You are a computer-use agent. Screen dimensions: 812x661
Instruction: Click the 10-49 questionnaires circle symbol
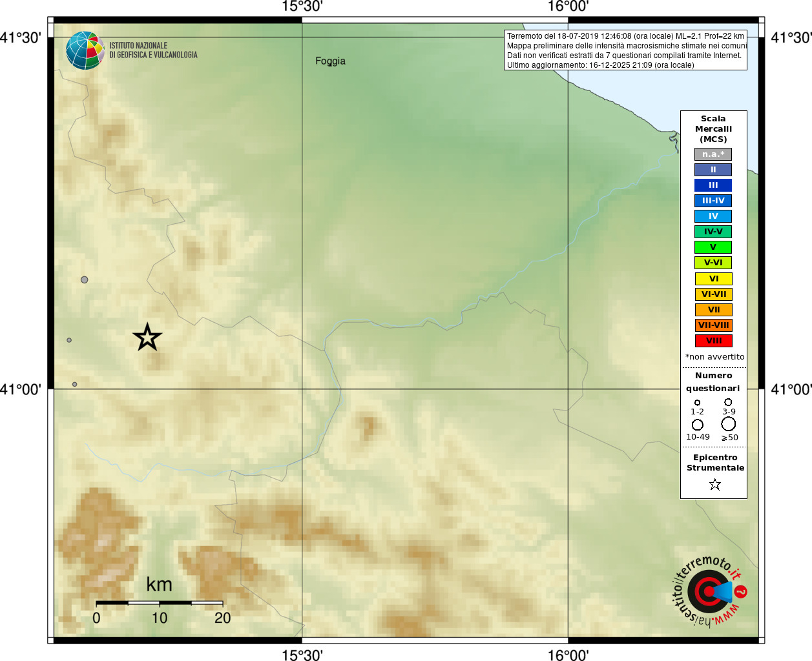698,425
